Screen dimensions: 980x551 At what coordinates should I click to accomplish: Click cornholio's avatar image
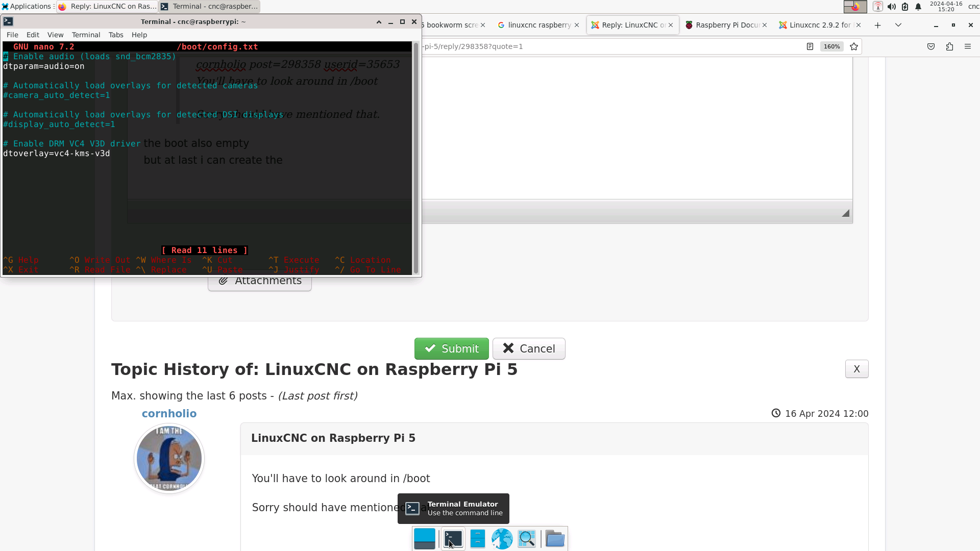(x=169, y=458)
